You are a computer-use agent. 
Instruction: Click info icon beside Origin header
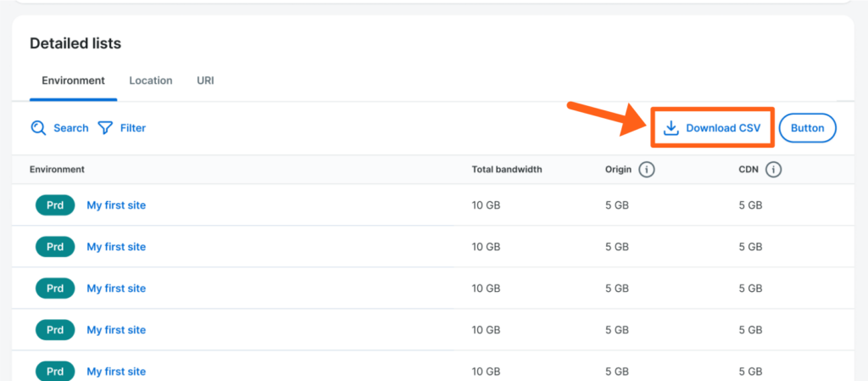click(x=647, y=170)
